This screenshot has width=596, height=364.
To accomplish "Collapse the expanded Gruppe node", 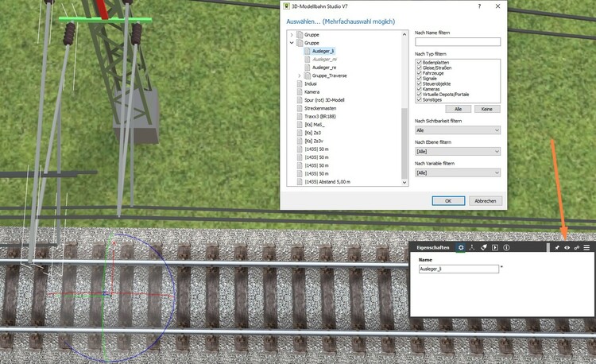I will tap(292, 43).
